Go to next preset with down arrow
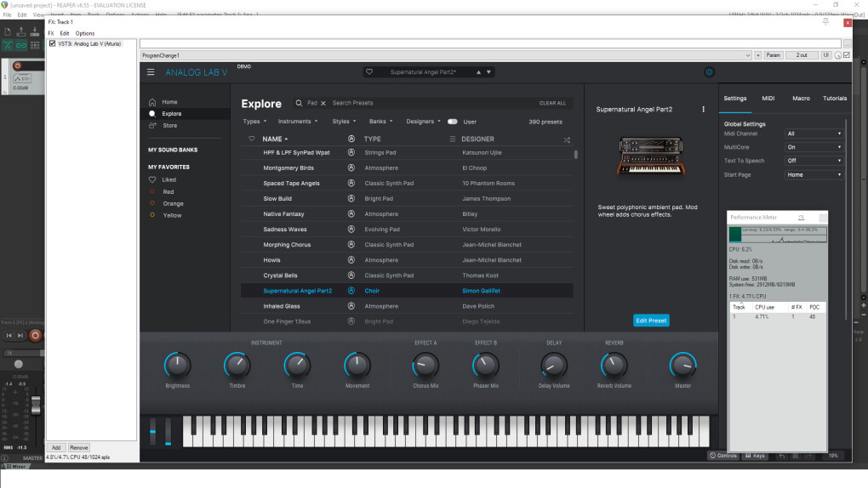This screenshot has height=488, width=868. 488,72
